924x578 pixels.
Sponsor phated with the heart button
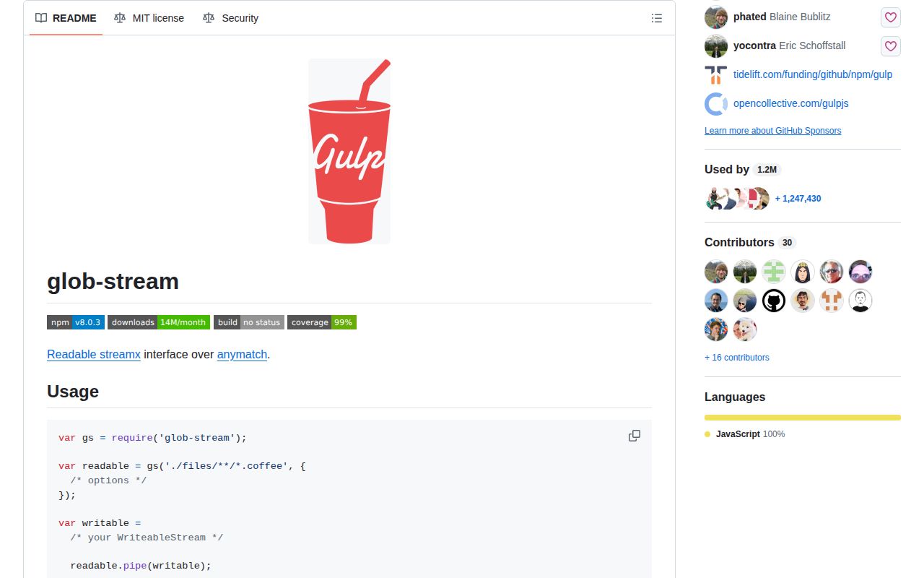click(891, 17)
